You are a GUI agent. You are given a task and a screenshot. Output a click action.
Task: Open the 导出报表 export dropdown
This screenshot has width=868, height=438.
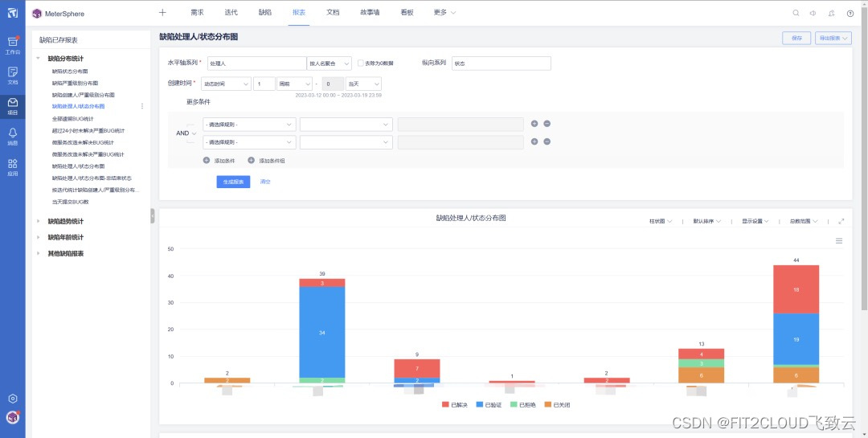coord(833,39)
